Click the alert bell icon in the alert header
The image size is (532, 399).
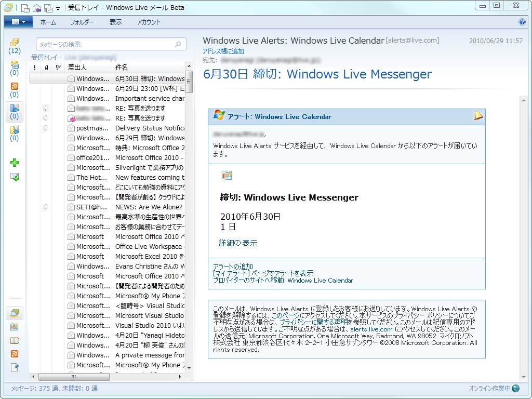pos(478,116)
